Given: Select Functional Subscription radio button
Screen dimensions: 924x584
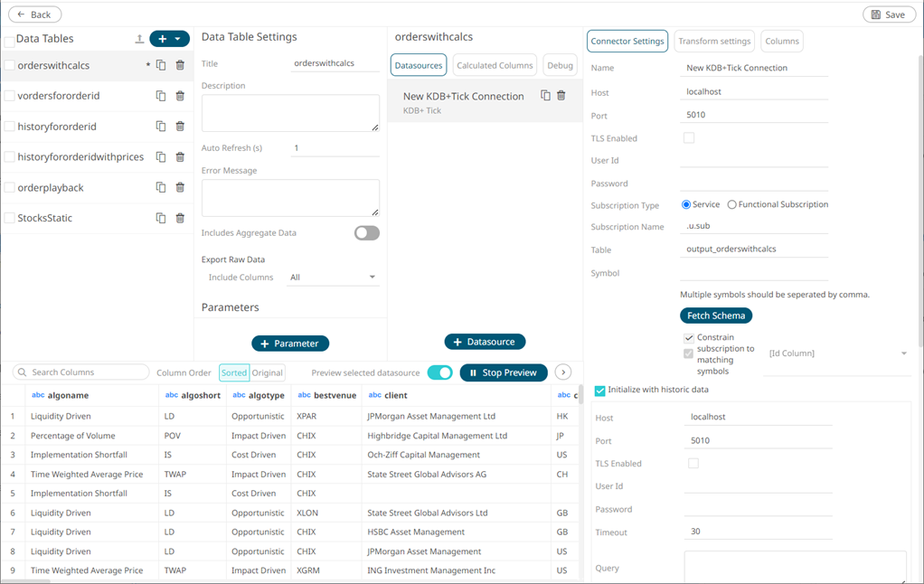Looking at the screenshot, I should [732, 205].
